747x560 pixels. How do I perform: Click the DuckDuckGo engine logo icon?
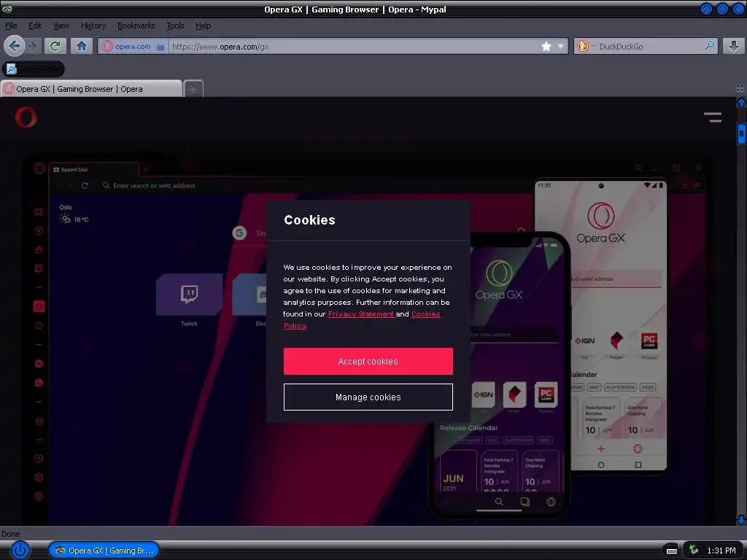pos(582,46)
